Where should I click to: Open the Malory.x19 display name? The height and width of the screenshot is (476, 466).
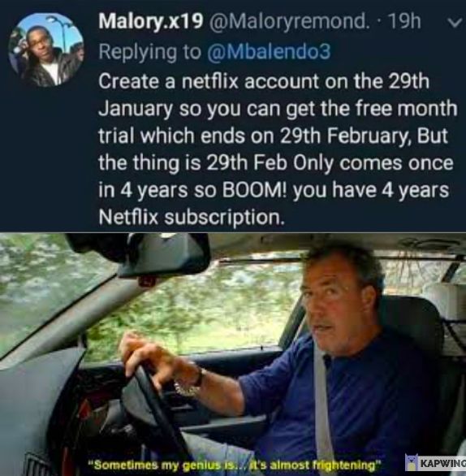[x=150, y=22]
